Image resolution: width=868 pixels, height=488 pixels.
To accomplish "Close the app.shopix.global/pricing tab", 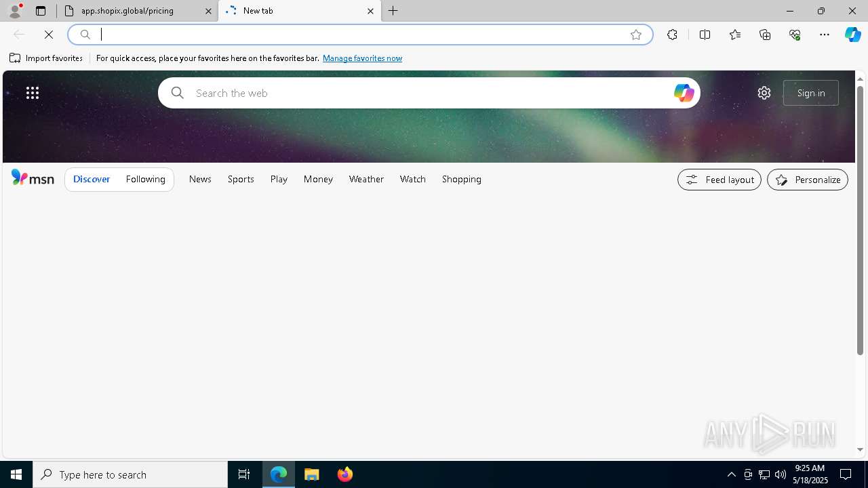I will point(208,11).
